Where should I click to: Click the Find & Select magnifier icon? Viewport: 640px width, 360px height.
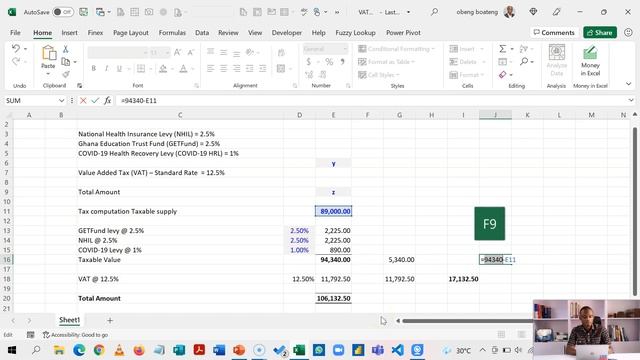(x=524, y=62)
